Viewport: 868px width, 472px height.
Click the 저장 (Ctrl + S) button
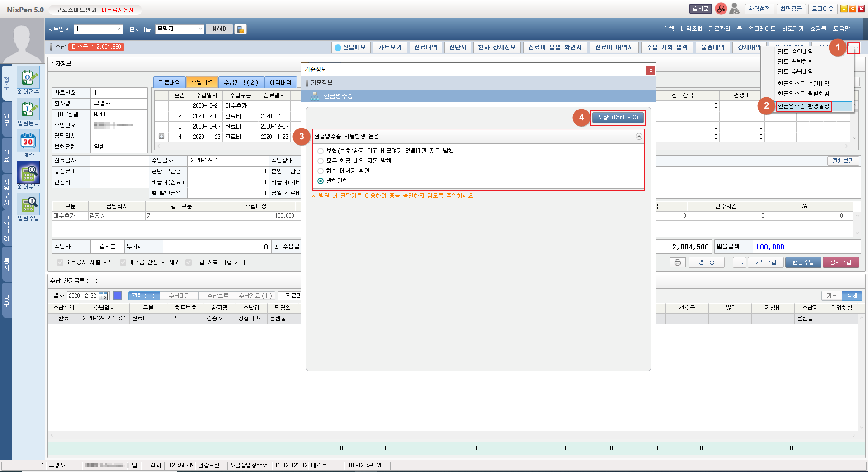(x=618, y=118)
